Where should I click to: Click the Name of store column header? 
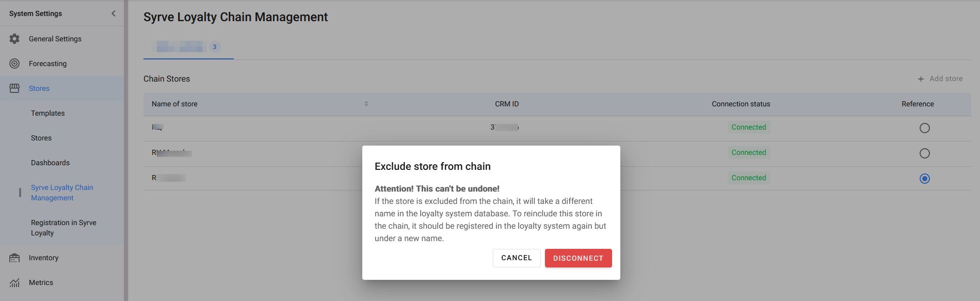pos(174,104)
